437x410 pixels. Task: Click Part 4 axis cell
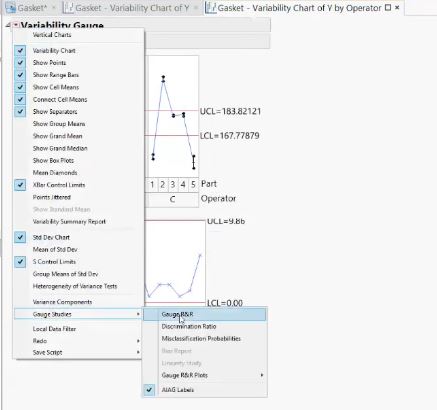point(183,184)
